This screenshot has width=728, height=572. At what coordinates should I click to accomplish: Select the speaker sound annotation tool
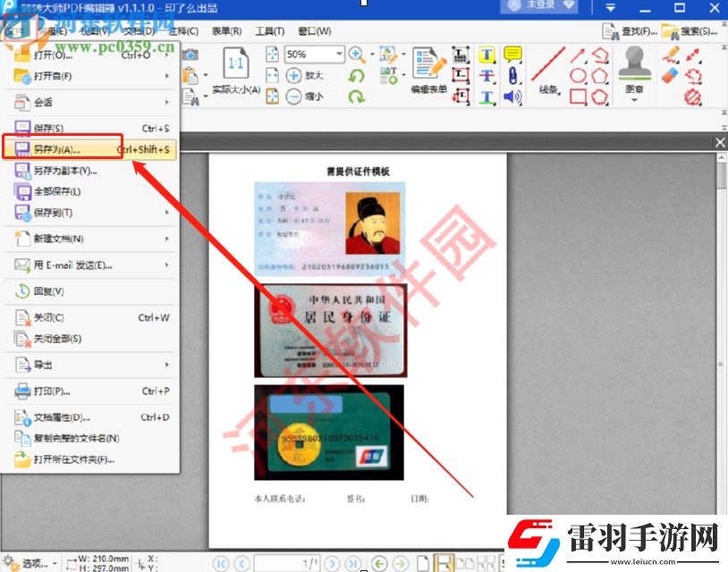coord(512,97)
